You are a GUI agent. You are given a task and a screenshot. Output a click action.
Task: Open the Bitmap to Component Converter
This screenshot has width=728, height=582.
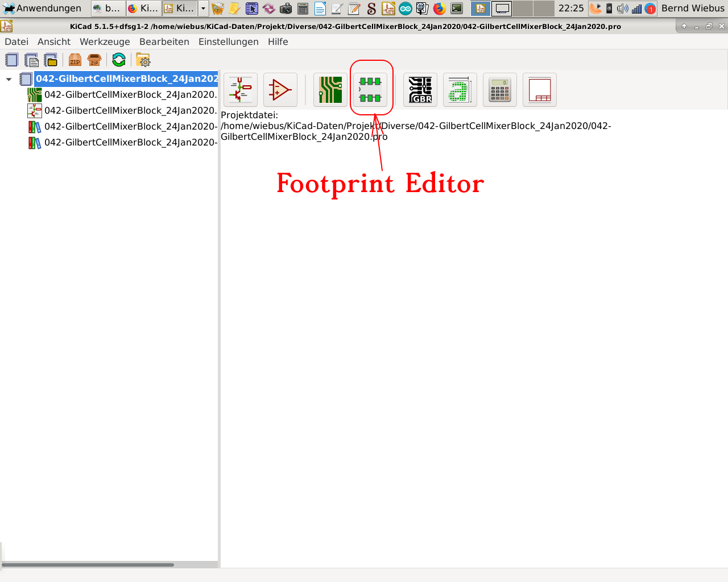pyautogui.click(x=460, y=90)
